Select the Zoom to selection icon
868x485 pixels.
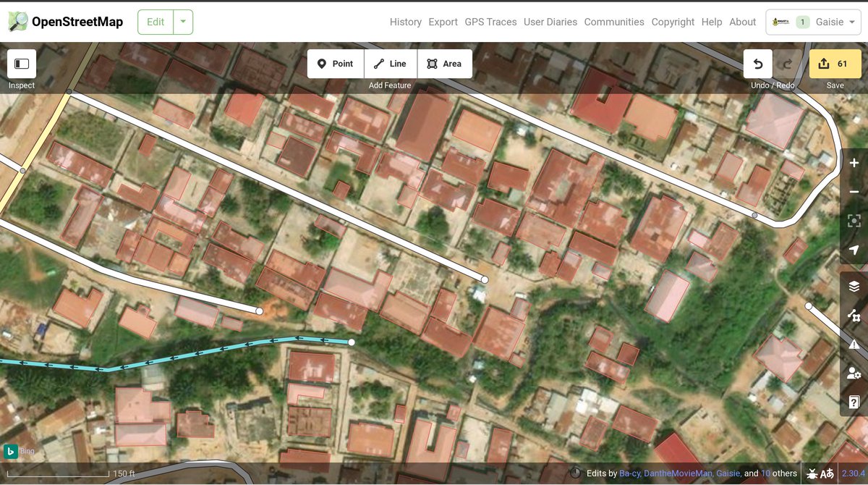click(x=852, y=220)
